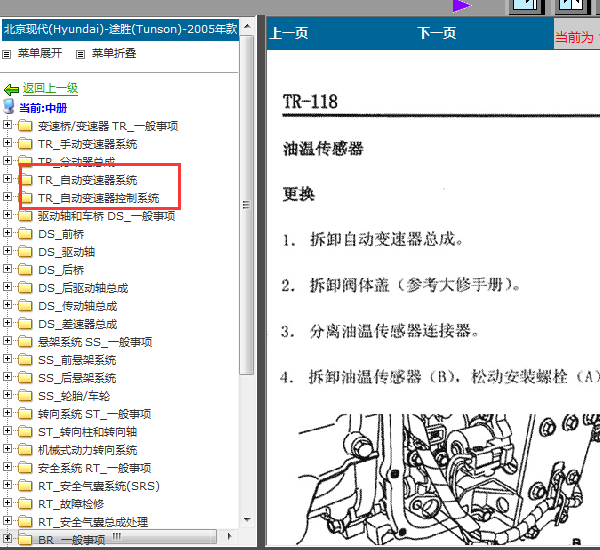This screenshot has width=600, height=550.
Task: Select DS_驱动轴 folder icon
Action: 25,251
